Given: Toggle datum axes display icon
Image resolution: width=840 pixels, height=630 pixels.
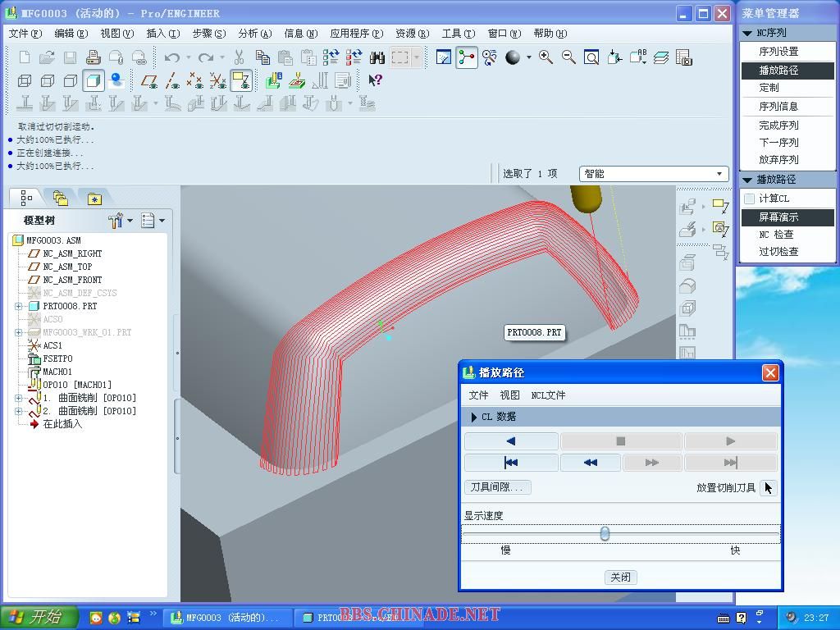Looking at the screenshot, I should point(172,81).
